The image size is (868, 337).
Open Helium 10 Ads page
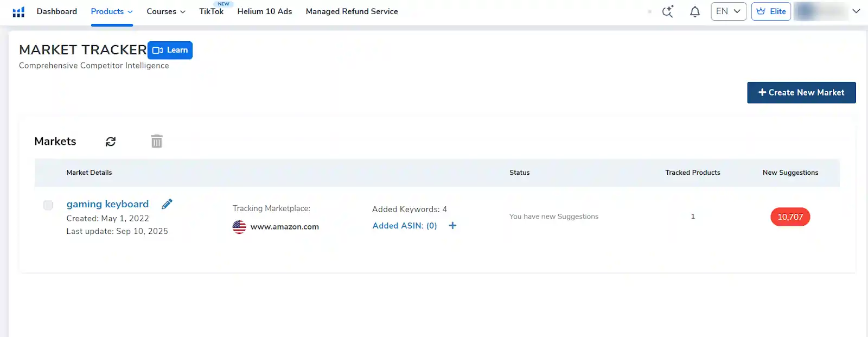pyautogui.click(x=265, y=11)
